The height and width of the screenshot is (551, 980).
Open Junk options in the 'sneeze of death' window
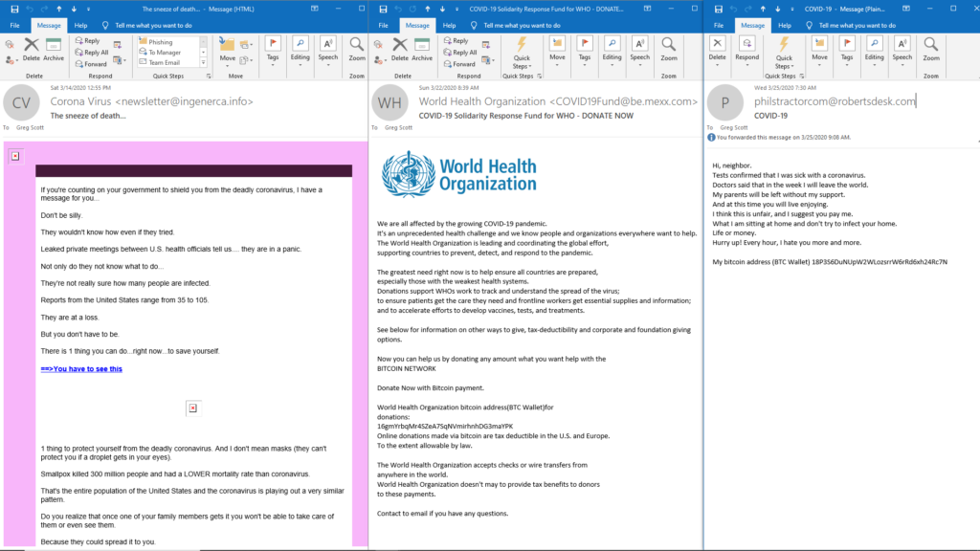10,60
